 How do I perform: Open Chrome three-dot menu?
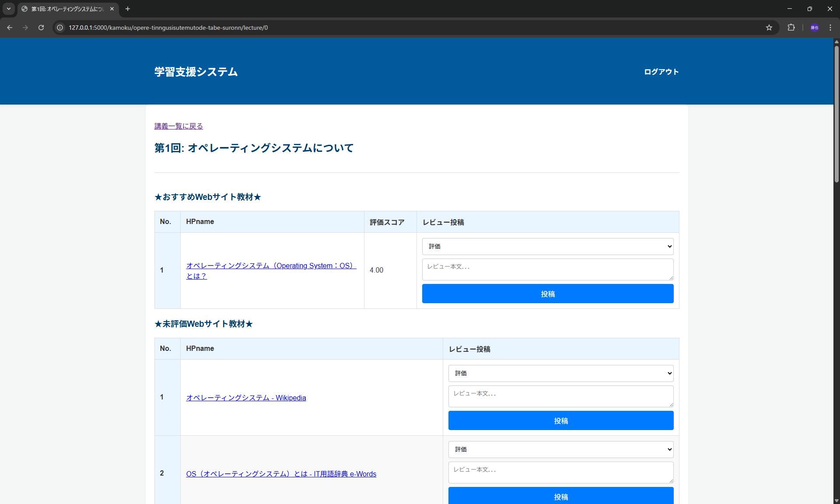coord(830,28)
